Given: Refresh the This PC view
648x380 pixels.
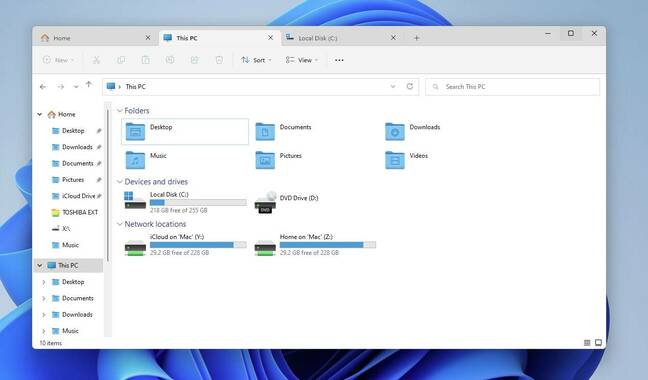Looking at the screenshot, I should click(410, 86).
